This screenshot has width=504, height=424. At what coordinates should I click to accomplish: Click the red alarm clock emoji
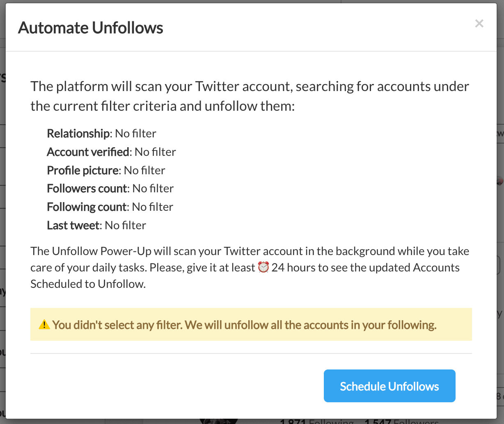[263, 267]
